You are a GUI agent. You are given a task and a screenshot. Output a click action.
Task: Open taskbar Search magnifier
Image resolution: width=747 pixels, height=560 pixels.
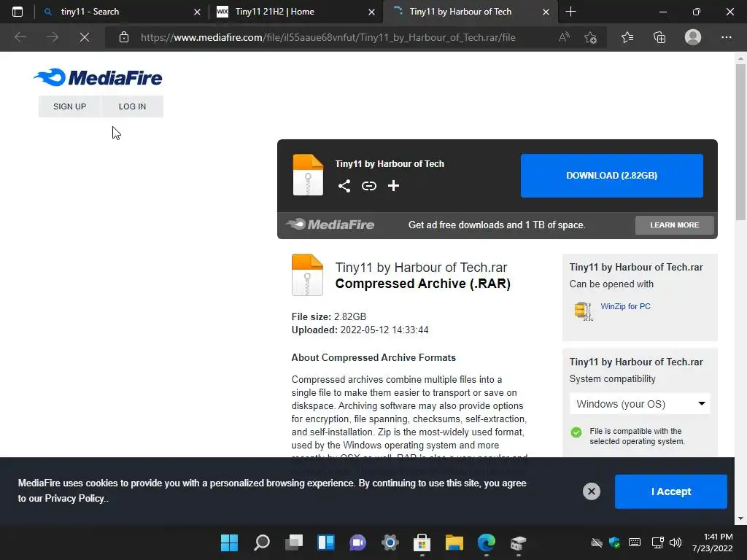262,542
